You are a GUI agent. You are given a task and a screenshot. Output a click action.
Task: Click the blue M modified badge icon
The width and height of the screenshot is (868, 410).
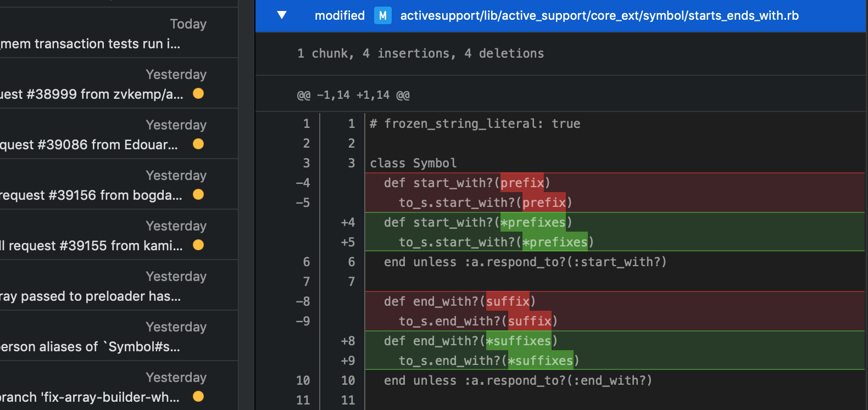[x=383, y=15]
